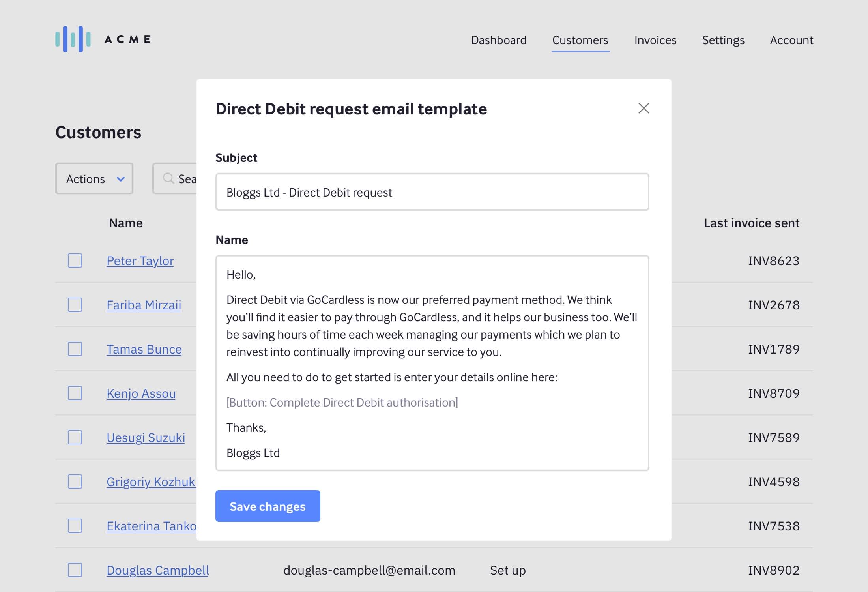Click inside the email body text area
This screenshot has width=868, height=592.
432,363
